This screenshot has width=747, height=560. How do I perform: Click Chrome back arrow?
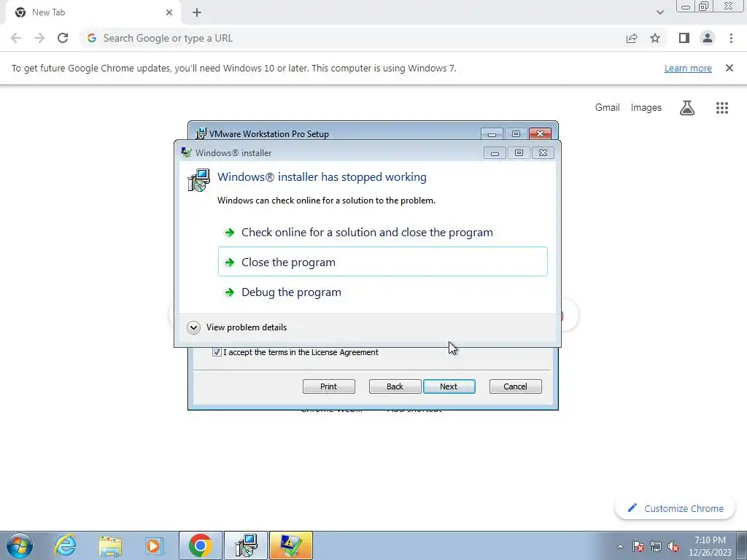coord(16,38)
